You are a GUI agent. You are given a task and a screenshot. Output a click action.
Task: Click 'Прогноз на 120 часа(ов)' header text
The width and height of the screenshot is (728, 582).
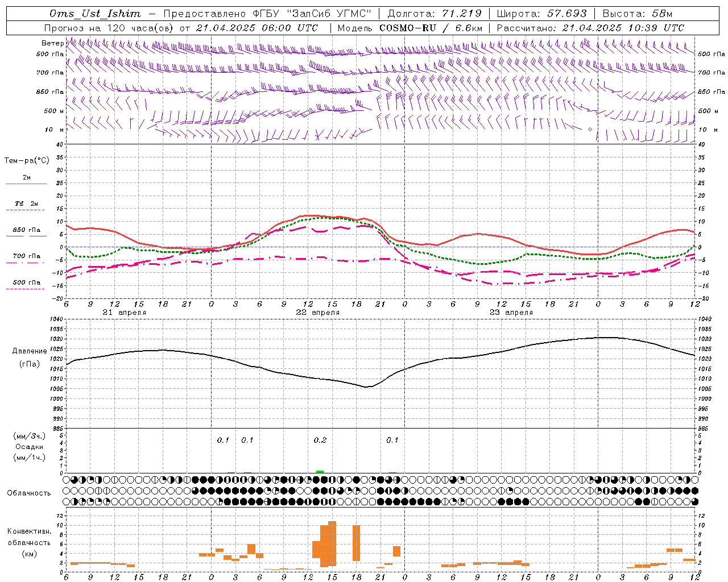click(x=109, y=28)
